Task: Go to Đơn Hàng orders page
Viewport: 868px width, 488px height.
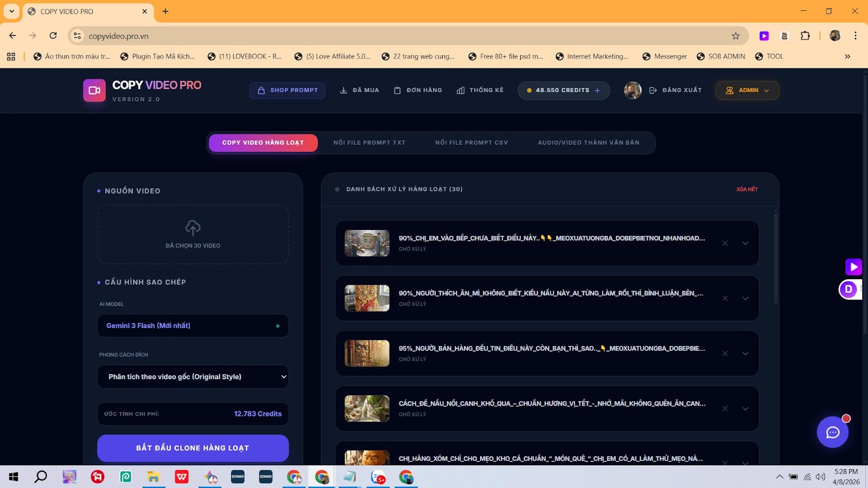Action: click(418, 91)
